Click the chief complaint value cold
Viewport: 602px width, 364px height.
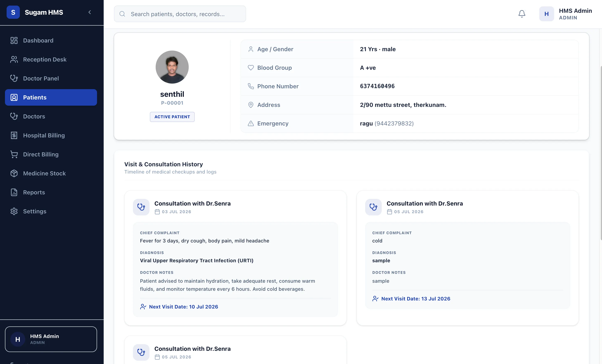pos(377,241)
